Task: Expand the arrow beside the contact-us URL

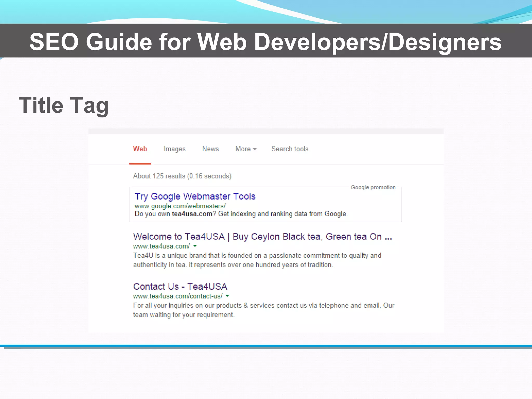Action: (x=228, y=296)
